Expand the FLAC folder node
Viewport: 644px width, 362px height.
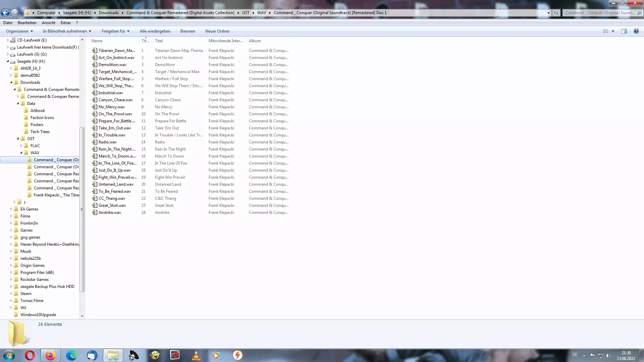point(21,146)
